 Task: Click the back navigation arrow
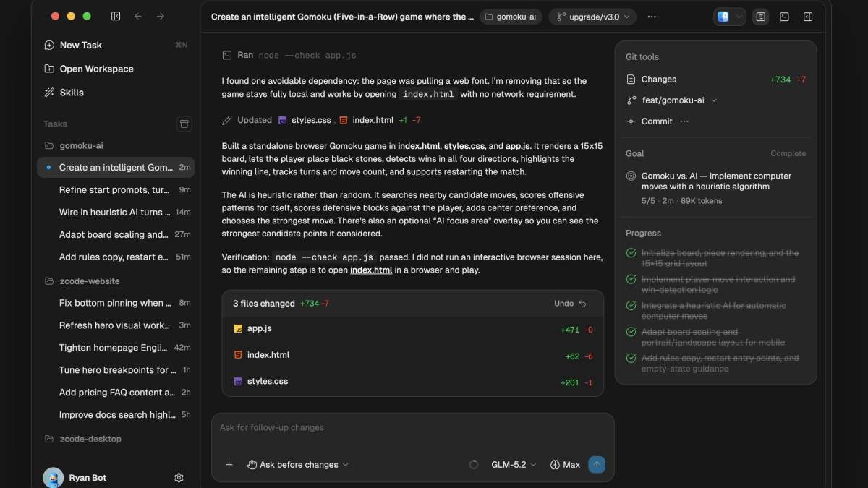(x=138, y=16)
